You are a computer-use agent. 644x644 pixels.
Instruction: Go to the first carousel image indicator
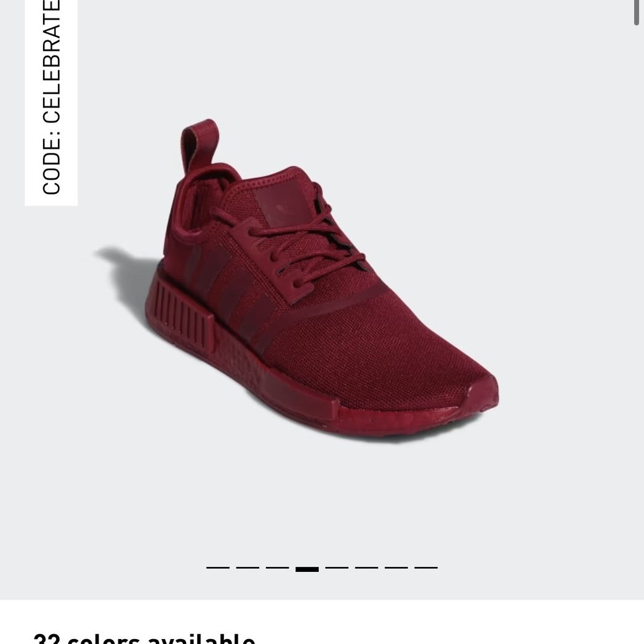[x=218, y=568]
